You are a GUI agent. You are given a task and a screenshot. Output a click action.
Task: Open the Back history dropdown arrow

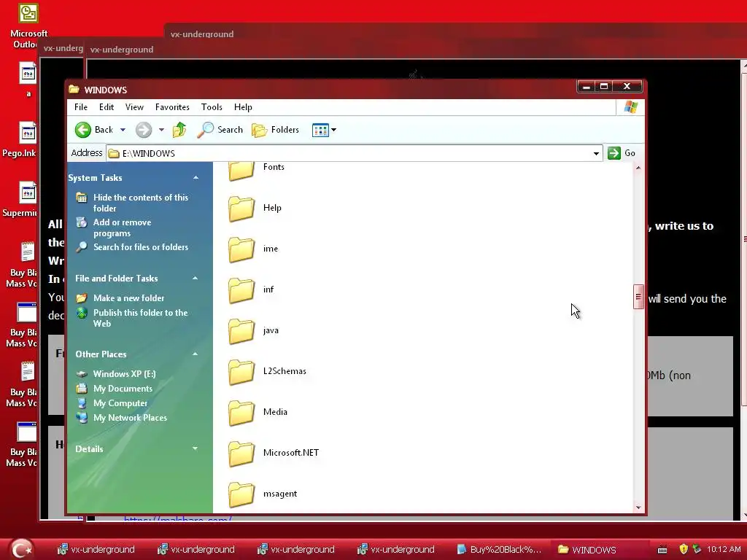click(x=123, y=130)
